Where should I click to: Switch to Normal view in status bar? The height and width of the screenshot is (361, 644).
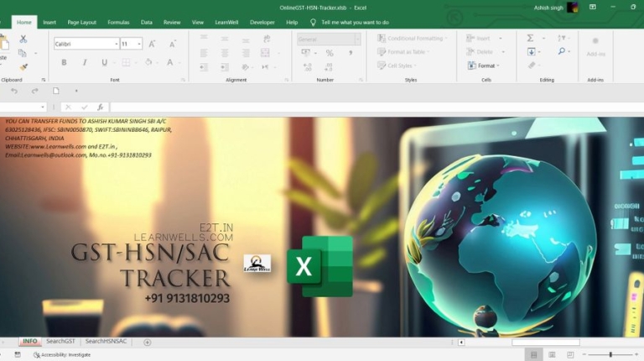coord(533,355)
